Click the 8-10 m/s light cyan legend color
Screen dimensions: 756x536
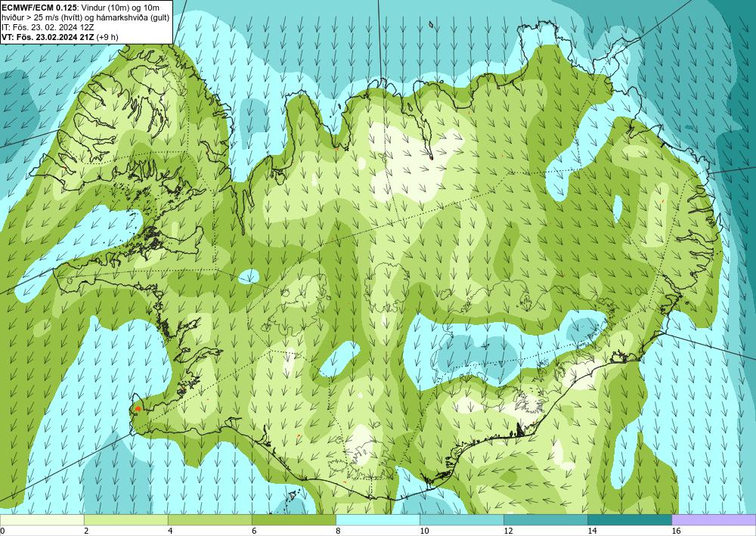(x=378, y=519)
